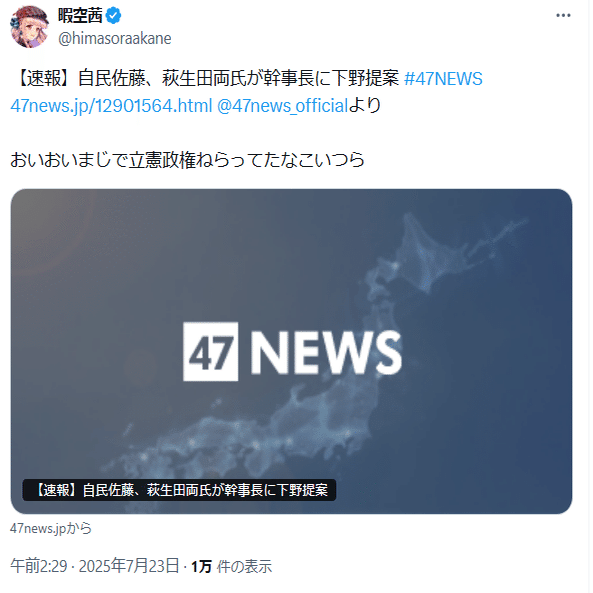Click the 47 NEWS logo in preview
593x593 pixels.
(292, 351)
